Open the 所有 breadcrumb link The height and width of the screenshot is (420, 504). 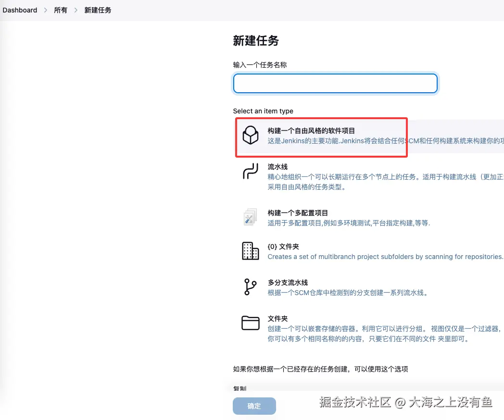[x=61, y=10]
